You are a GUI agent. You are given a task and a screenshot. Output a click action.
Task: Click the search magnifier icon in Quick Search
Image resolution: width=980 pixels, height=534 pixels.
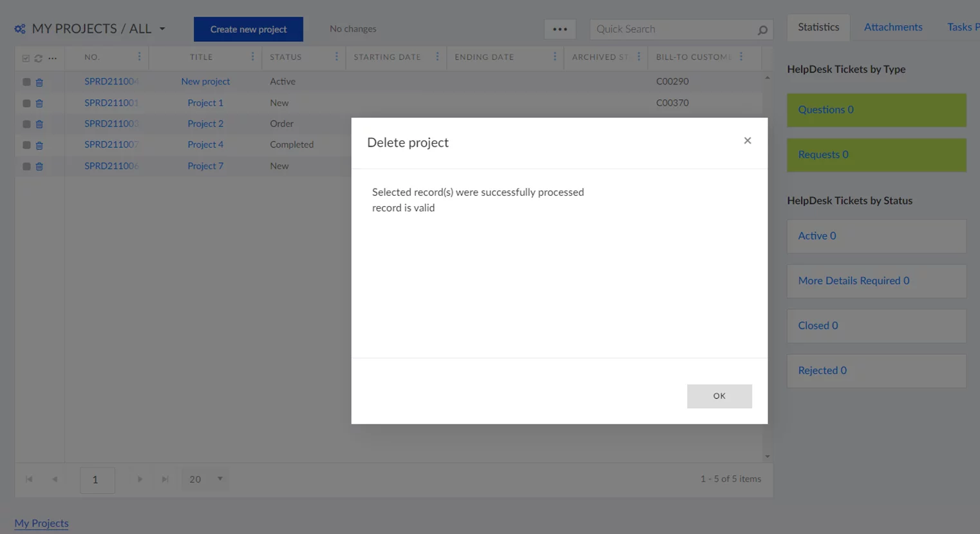click(762, 30)
